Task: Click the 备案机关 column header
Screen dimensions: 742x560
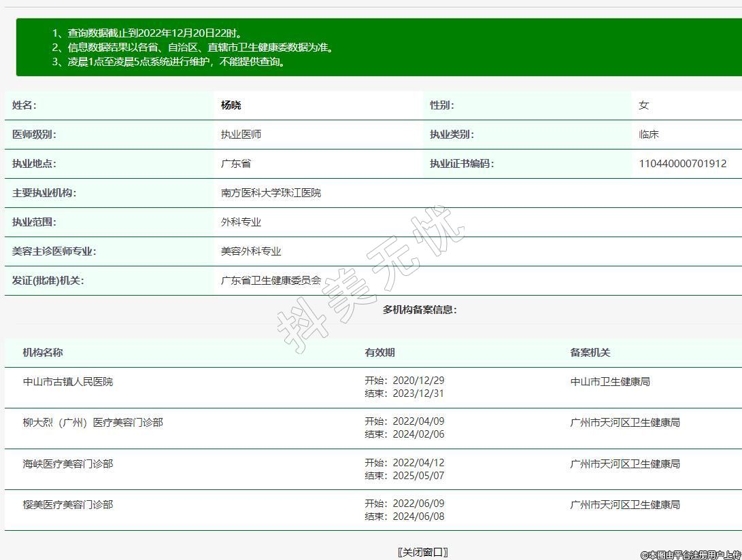Action: [x=590, y=353]
